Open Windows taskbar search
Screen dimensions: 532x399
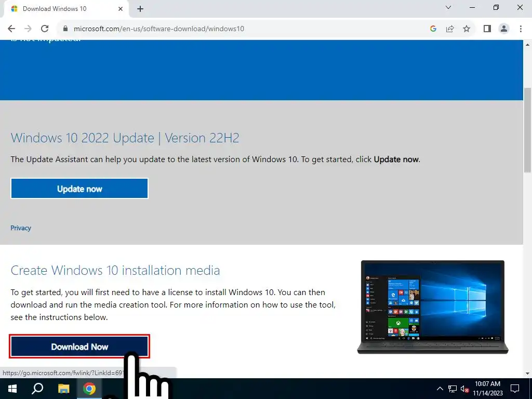[x=37, y=389]
